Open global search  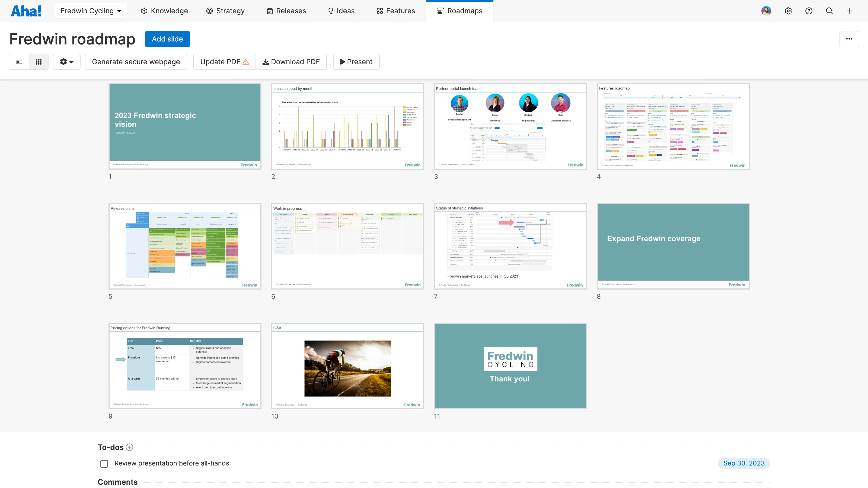[829, 11]
